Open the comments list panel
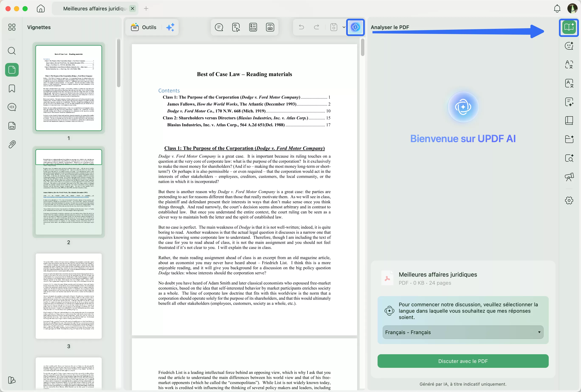This screenshot has height=392, width=581. click(x=12, y=107)
